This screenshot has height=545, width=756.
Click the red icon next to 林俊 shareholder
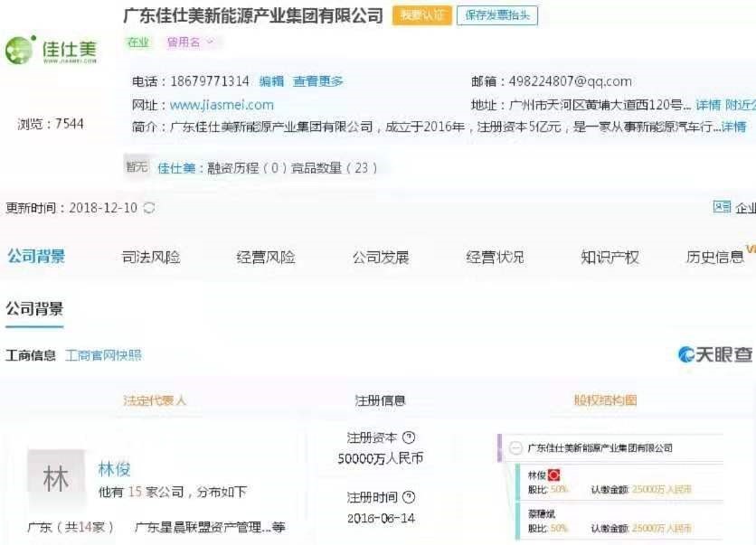[553, 475]
